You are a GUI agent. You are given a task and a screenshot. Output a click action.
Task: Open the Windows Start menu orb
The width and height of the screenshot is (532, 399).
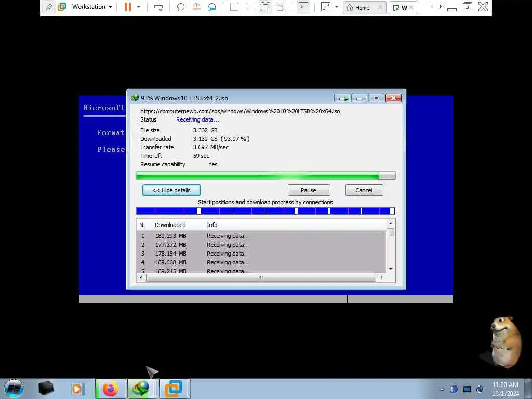click(14, 389)
